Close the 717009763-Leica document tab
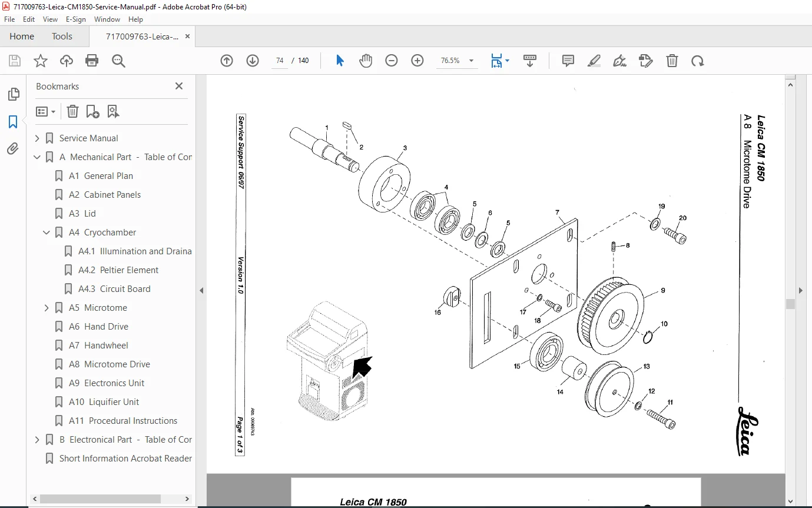Screen dimensions: 812x508 click(x=188, y=36)
